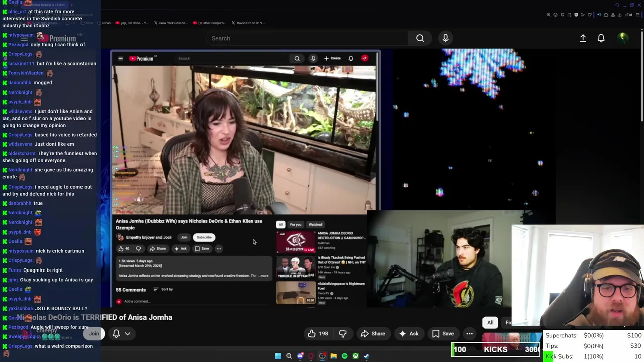Switch to the Other People's browser tab

[209, 23]
